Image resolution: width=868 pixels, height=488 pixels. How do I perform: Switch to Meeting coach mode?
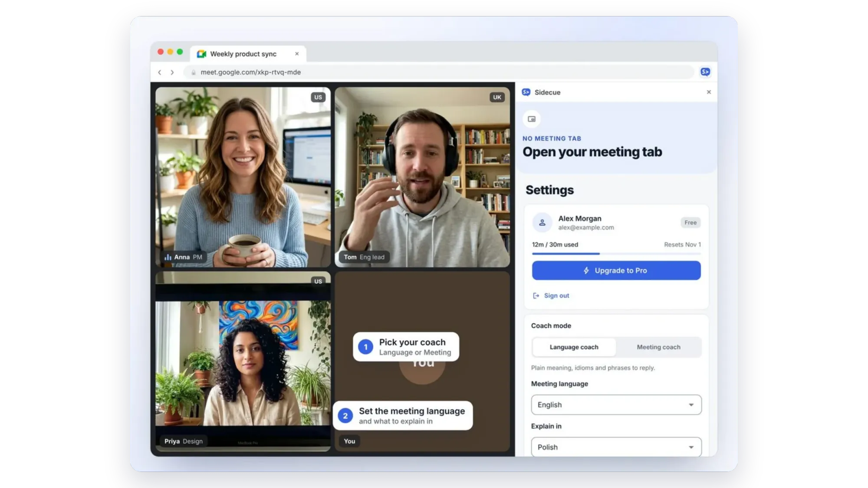(x=658, y=347)
